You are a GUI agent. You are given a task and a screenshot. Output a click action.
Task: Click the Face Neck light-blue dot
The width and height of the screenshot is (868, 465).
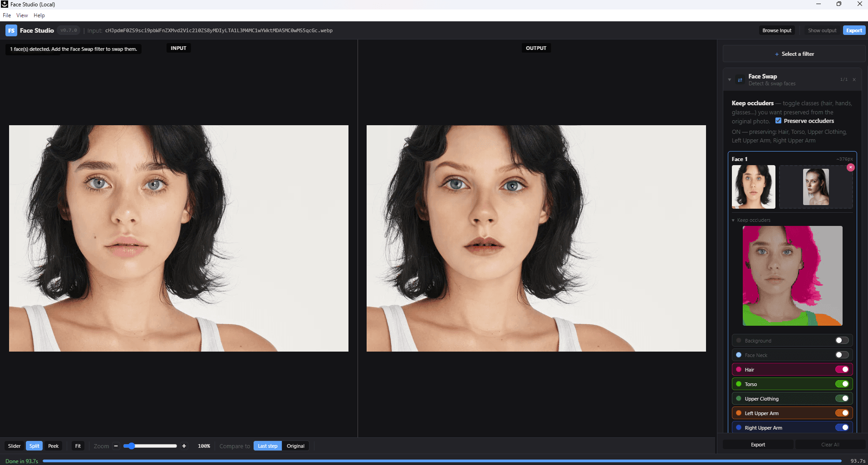click(x=739, y=355)
